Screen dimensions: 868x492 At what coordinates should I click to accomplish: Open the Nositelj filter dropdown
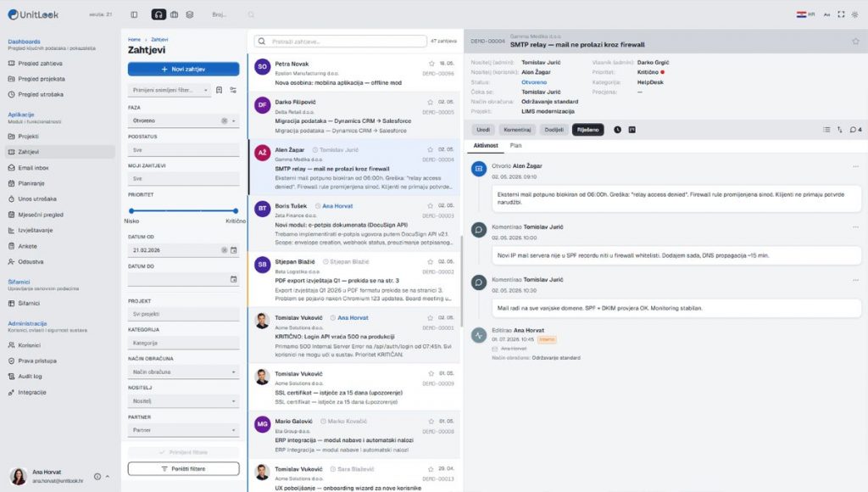184,400
